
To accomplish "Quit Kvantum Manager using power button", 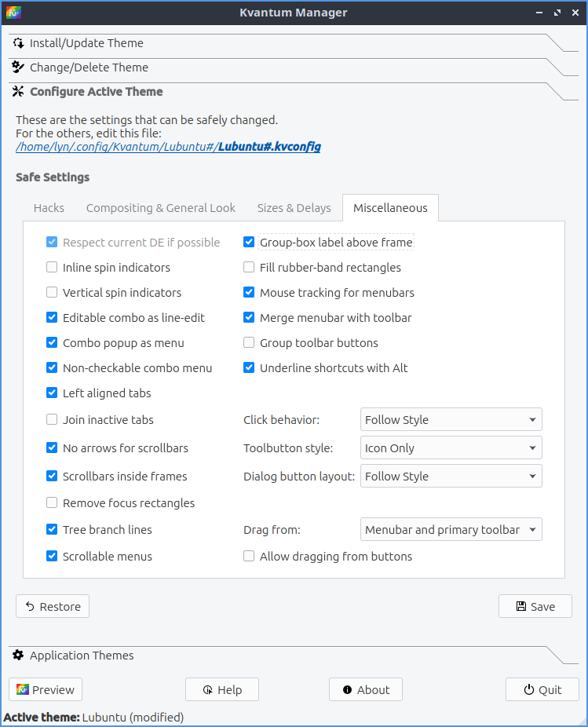I will pyautogui.click(x=542, y=689).
